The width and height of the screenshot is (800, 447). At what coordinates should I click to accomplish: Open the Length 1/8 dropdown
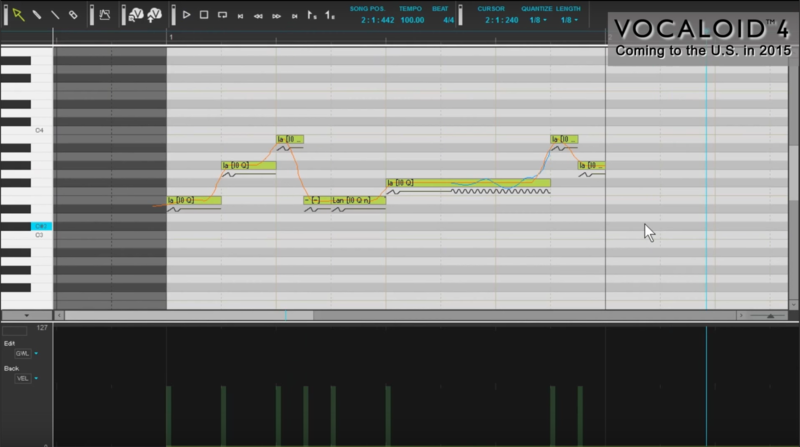(x=568, y=20)
